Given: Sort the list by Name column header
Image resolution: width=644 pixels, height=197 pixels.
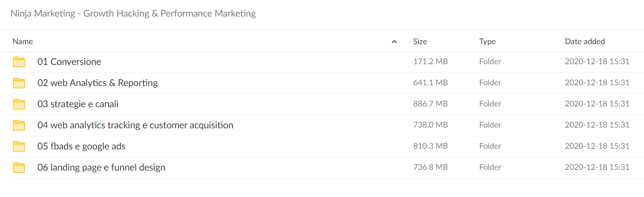Looking at the screenshot, I should [x=23, y=42].
